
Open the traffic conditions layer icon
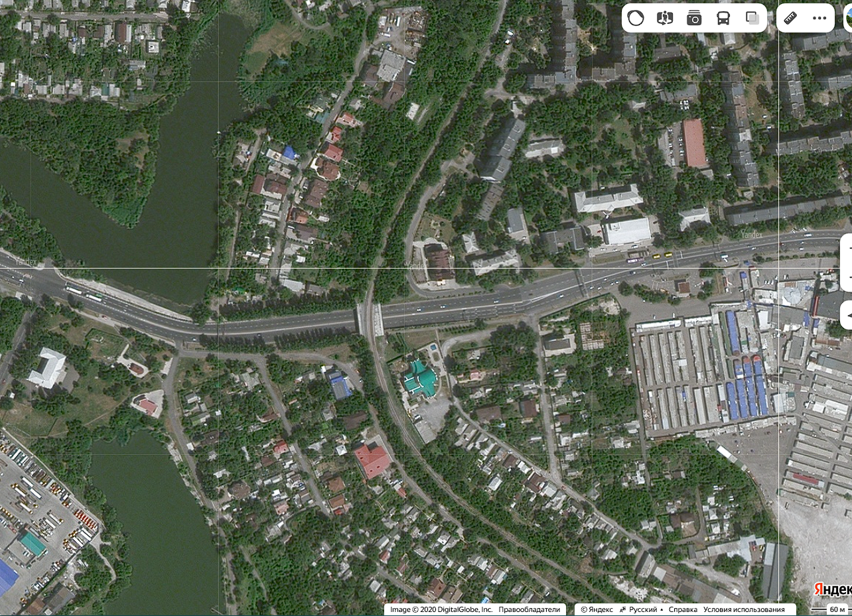636,18
